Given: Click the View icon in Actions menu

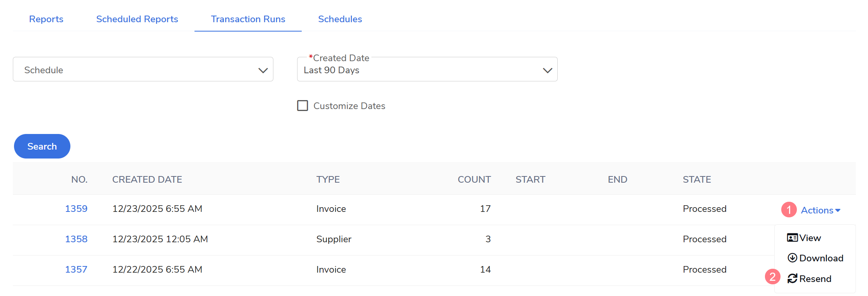Looking at the screenshot, I should point(792,238).
